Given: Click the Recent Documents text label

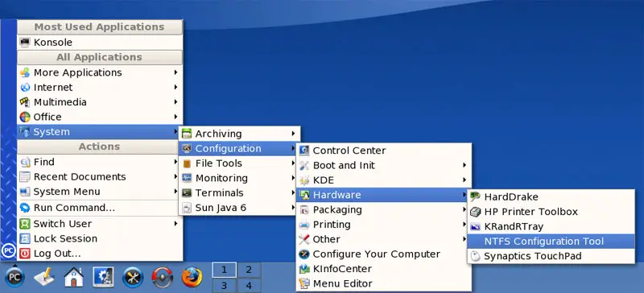Looking at the screenshot, I should click(x=80, y=177).
